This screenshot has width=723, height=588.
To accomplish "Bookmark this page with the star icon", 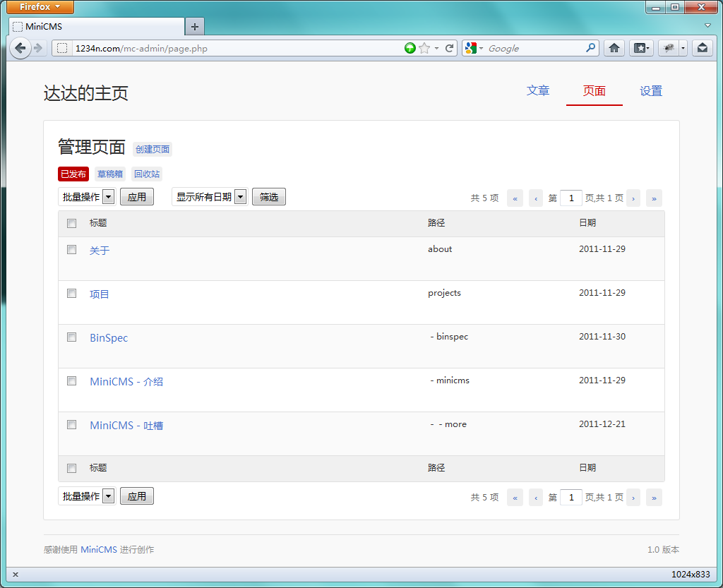I will (424, 48).
